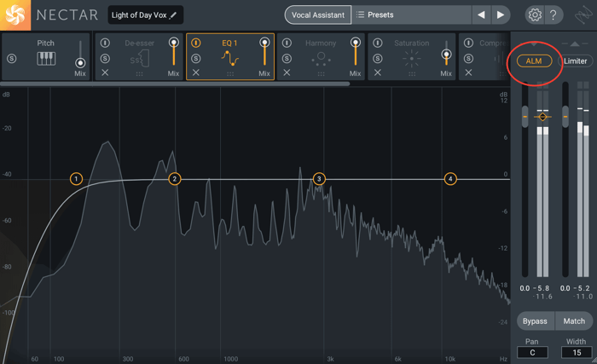Open the settings gear

point(535,15)
